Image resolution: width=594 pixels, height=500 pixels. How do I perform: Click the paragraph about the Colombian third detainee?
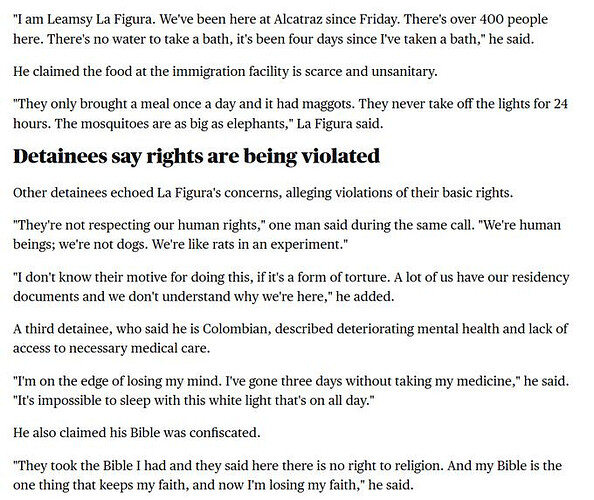290,338
